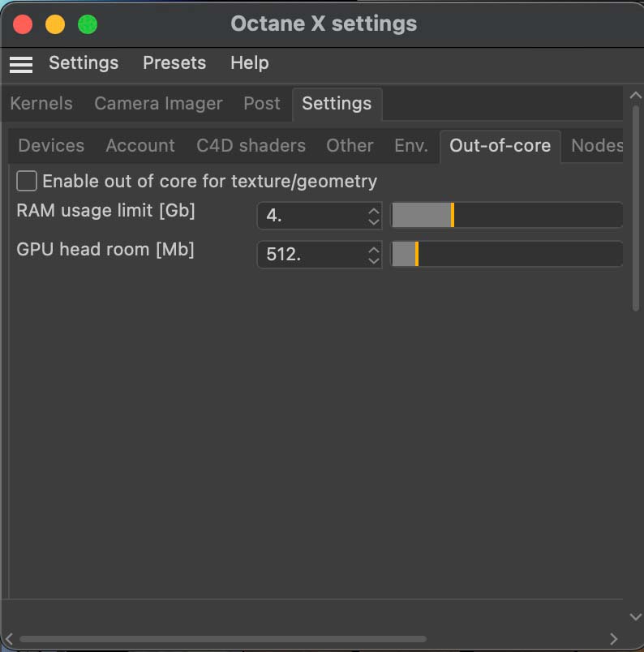Switch to the Camera Imager tab

coord(158,104)
